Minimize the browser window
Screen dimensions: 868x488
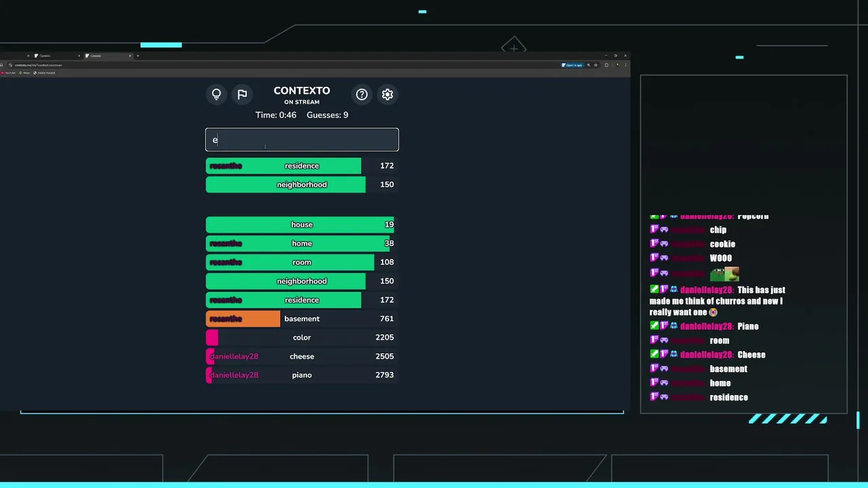[606, 56]
